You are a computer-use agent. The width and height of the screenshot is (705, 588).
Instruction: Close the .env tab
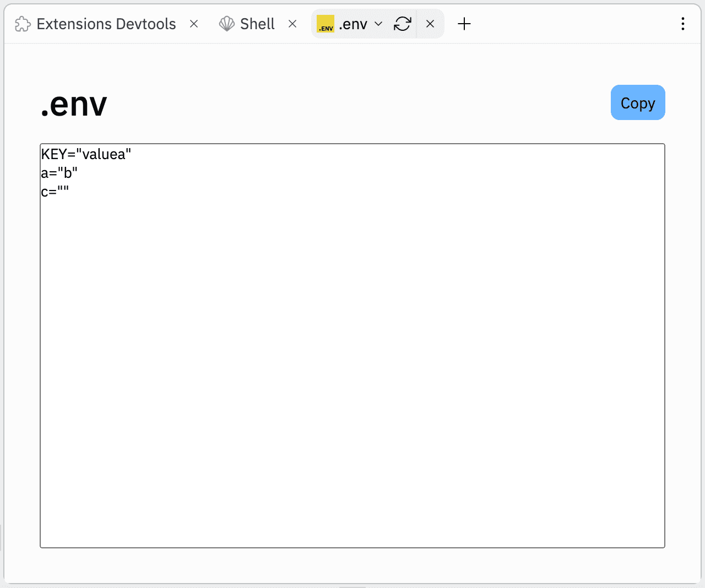430,24
